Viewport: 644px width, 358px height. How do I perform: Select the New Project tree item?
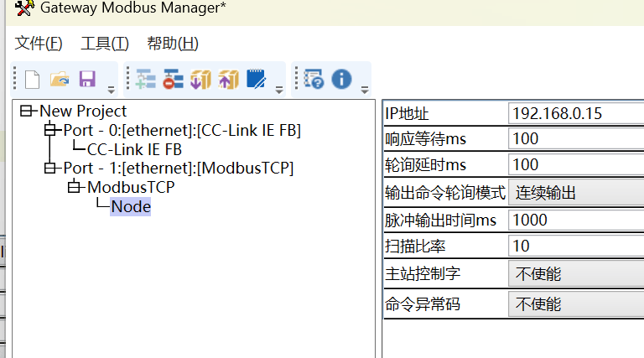pyautogui.click(x=83, y=111)
